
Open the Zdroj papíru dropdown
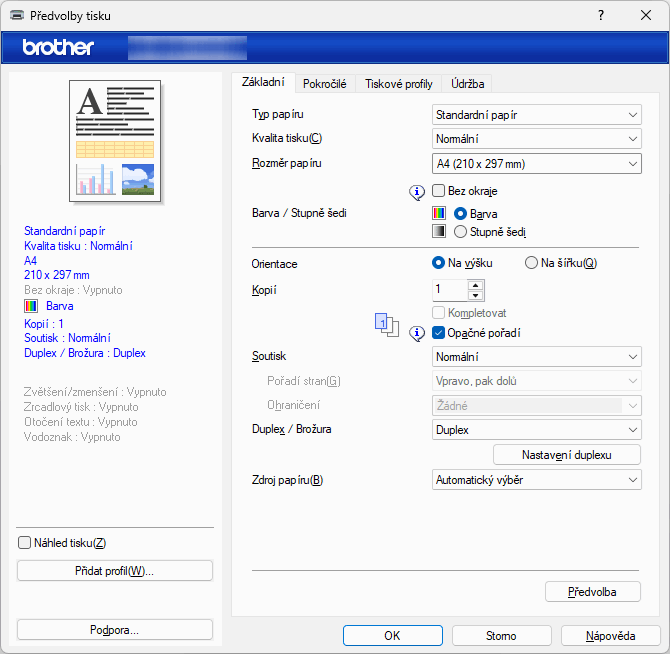pos(536,480)
